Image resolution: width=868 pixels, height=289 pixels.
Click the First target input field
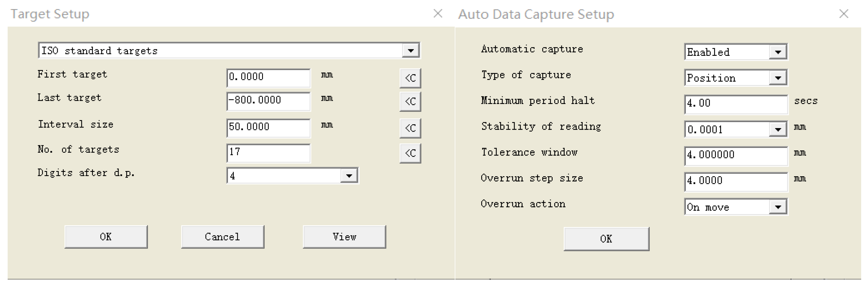tap(268, 77)
